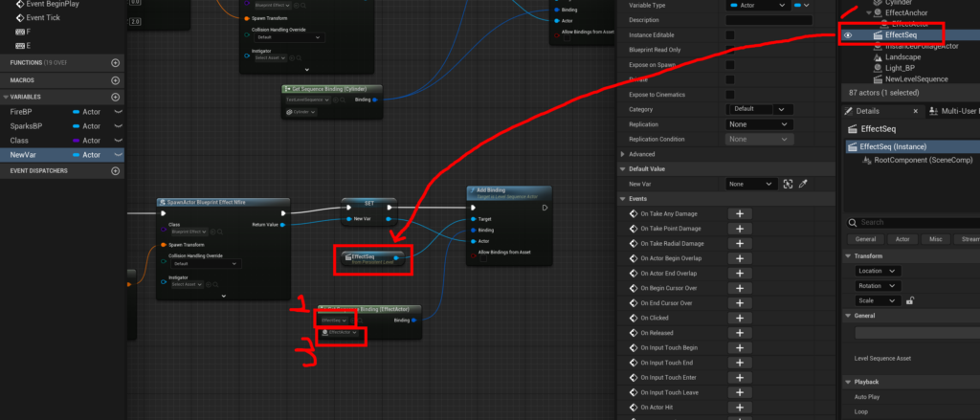Add a new function with plus icon
The image size is (980, 420).
tap(116, 63)
